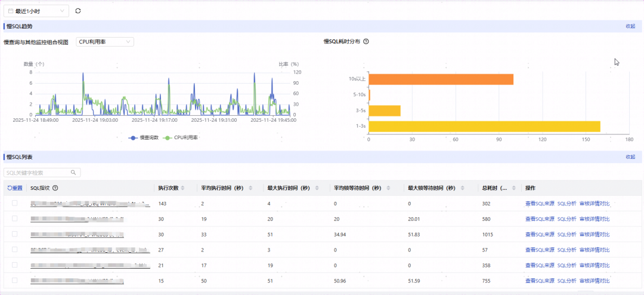Open SQL分析 for row totaling 1015
The height and width of the screenshot is (295, 644).
567,234
